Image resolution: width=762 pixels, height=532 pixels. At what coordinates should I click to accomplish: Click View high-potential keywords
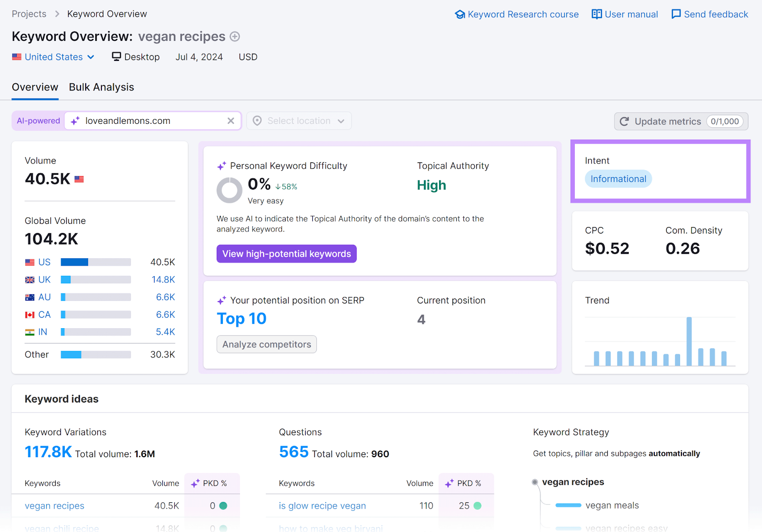click(286, 253)
